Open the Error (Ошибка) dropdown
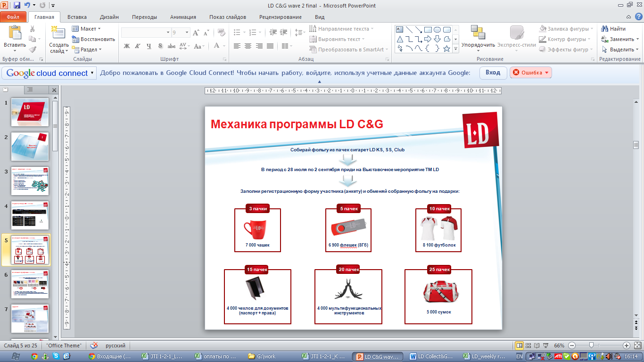 pyautogui.click(x=530, y=73)
